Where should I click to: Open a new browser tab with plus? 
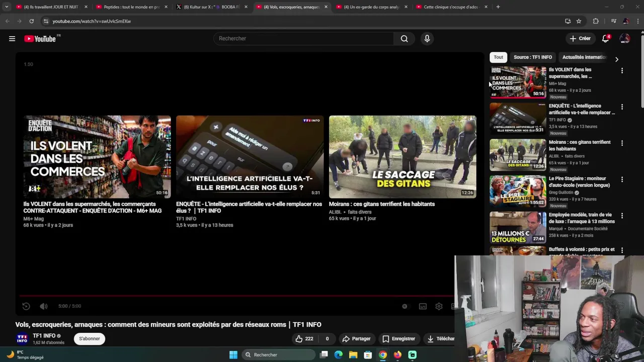pyautogui.click(x=498, y=7)
